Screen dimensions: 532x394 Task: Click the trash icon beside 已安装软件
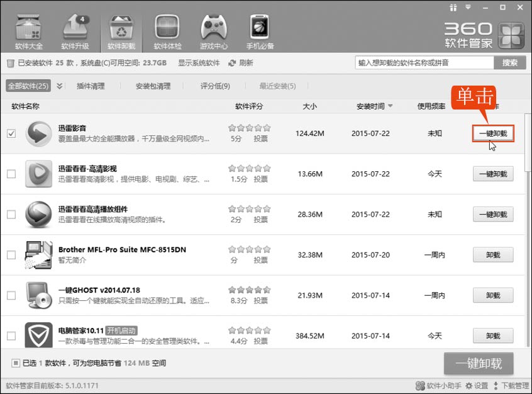[11, 63]
